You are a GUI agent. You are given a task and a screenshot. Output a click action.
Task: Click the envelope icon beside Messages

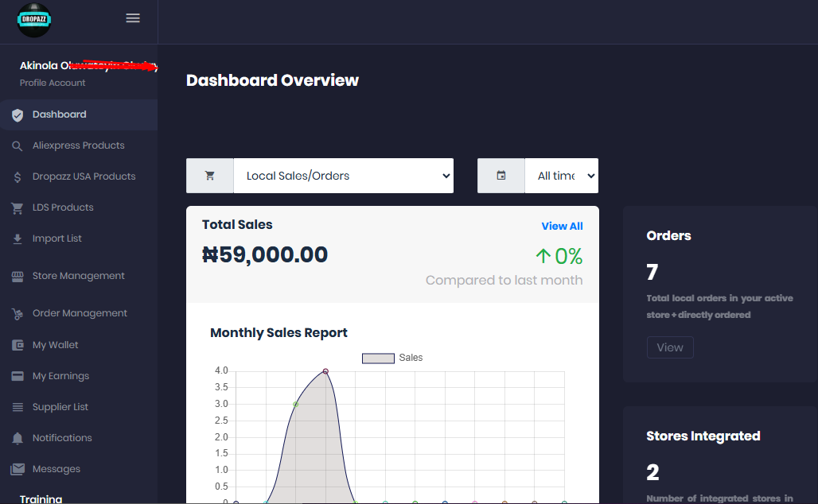(18, 470)
